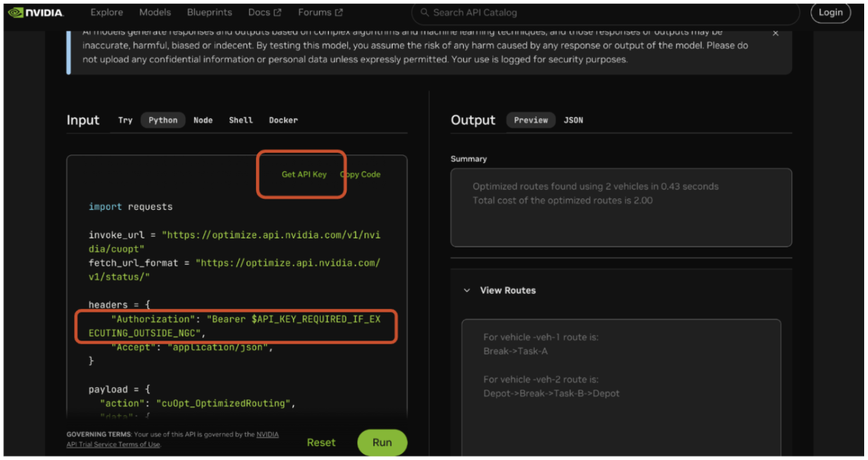Click the Input heading
The width and height of the screenshot is (868, 460).
(x=83, y=120)
